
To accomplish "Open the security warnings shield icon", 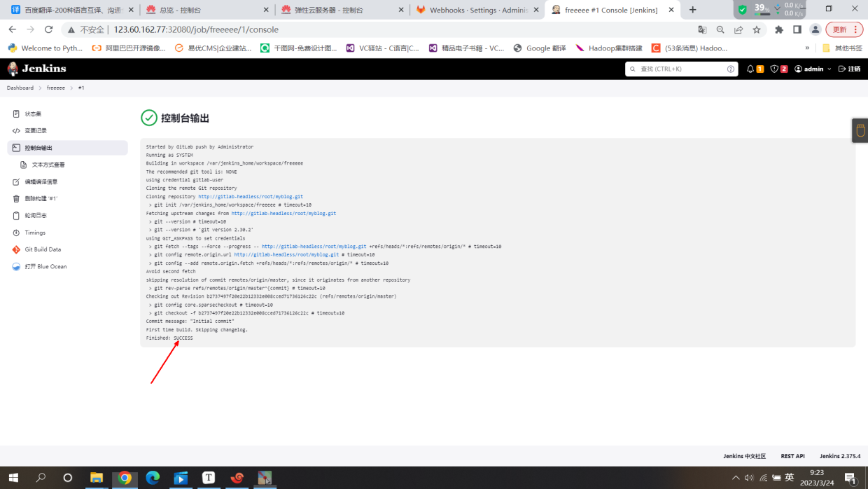I will [774, 69].
